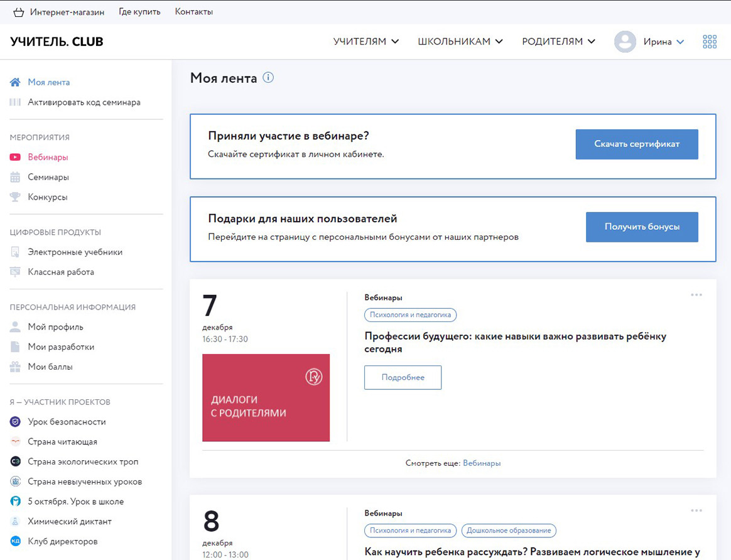731x560 pixels.
Task: Click the gift icon beside Мои баллы
Action: [x=15, y=367]
